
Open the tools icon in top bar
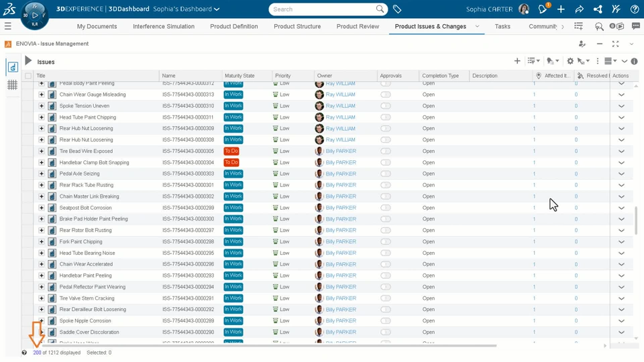(x=616, y=9)
